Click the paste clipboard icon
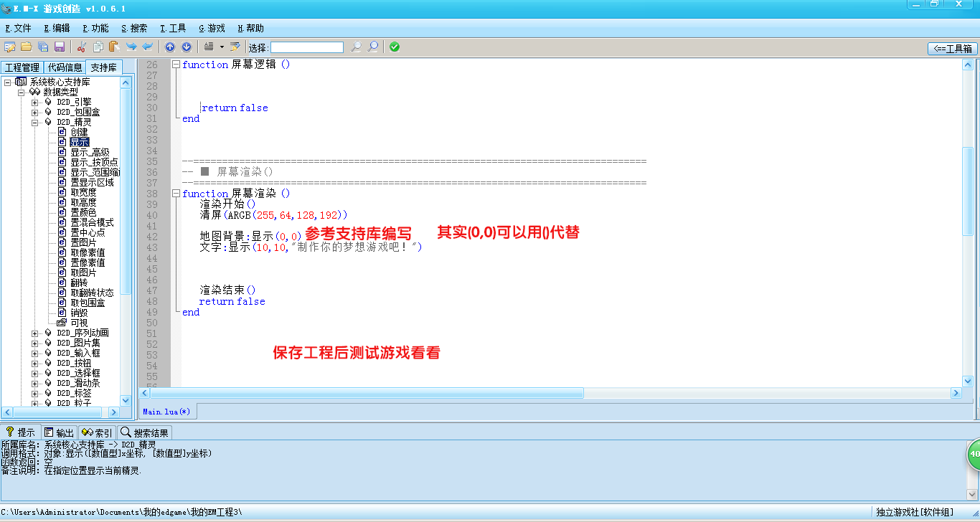 (113, 47)
